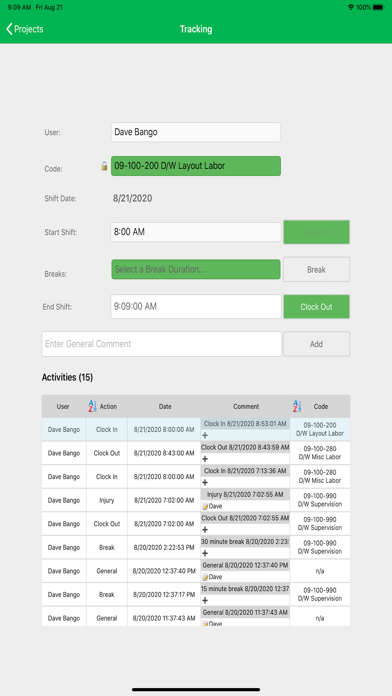
Task: Open Select a Break Duration dropdown
Action: click(x=196, y=269)
